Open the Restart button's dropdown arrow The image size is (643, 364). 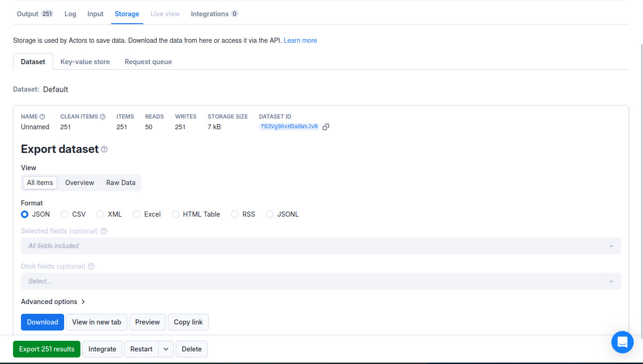[166, 349]
